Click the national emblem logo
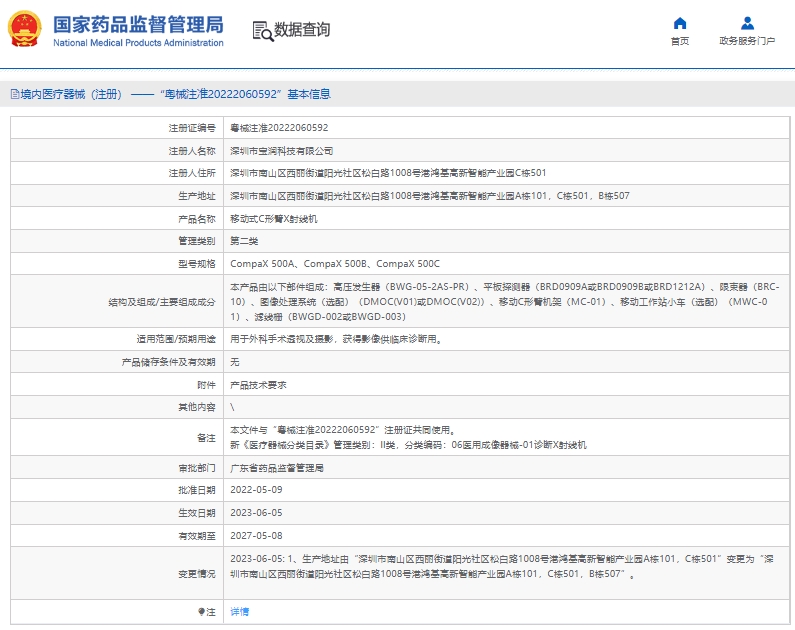This screenshot has width=795, height=630. pyautogui.click(x=24, y=29)
